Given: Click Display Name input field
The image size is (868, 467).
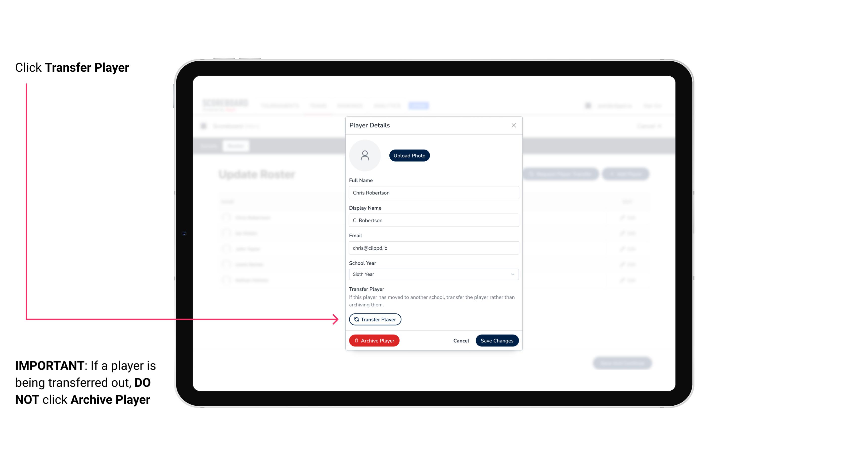Looking at the screenshot, I should click(433, 220).
